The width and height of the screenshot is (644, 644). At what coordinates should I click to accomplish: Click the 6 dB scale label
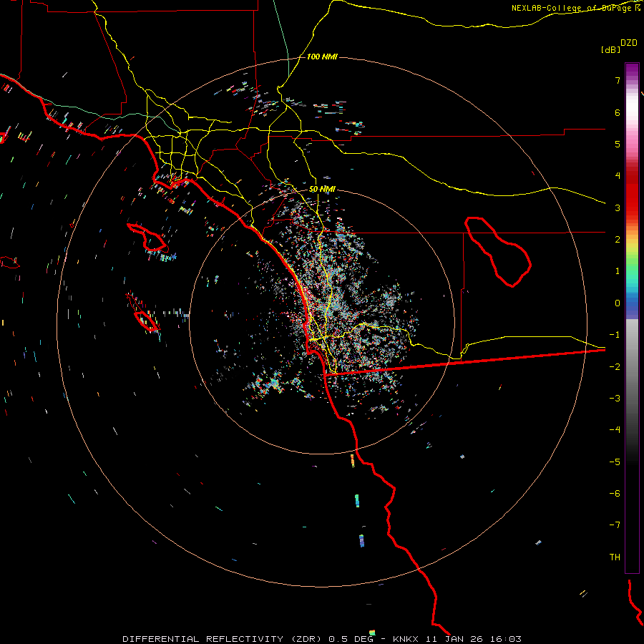tap(618, 112)
